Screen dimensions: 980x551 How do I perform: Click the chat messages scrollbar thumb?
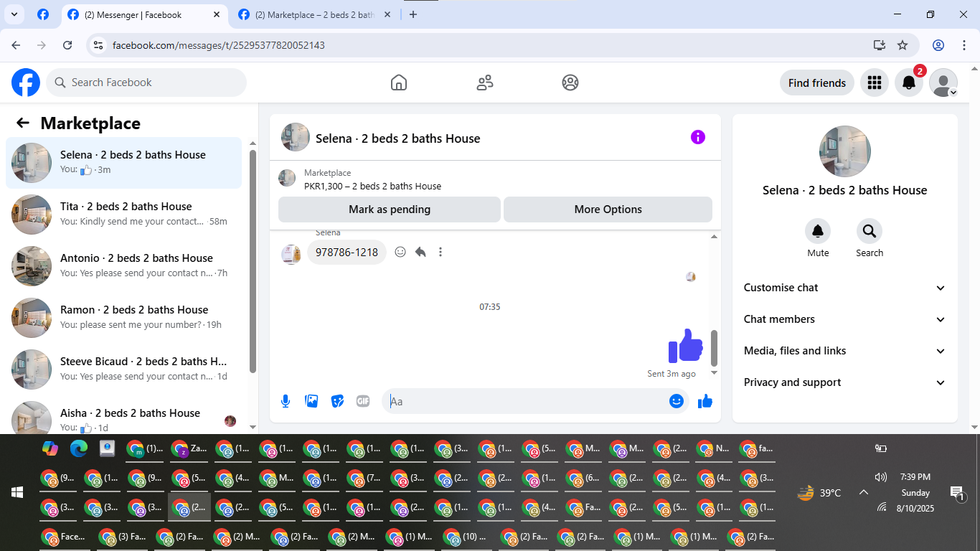coord(714,348)
